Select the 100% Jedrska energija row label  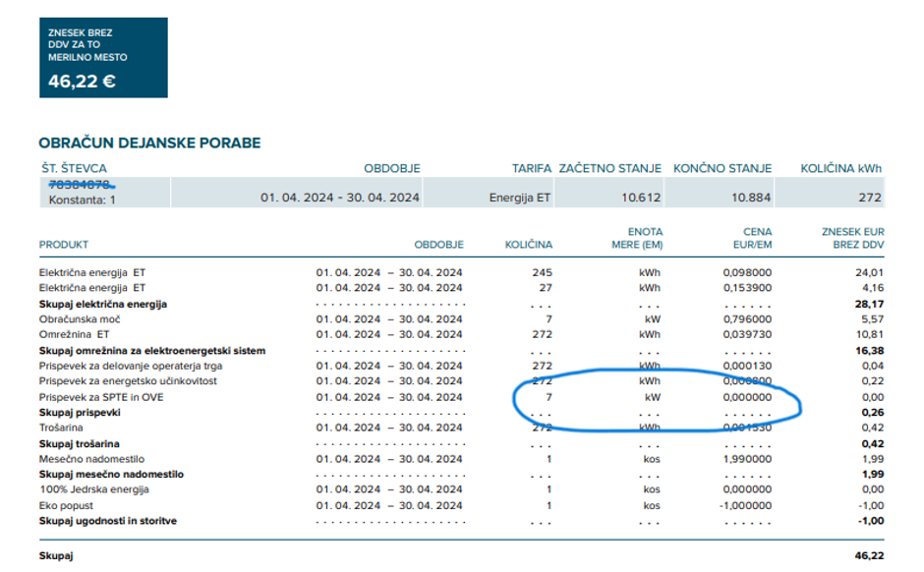94,489
